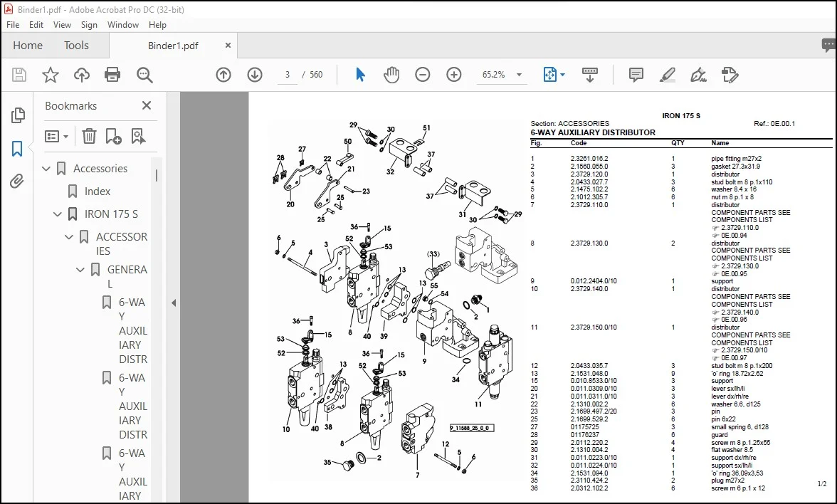This screenshot has width=837, height=504.
Task: Click the 'pipe fitting m27x2' part name
Action: tap(736, 159)
